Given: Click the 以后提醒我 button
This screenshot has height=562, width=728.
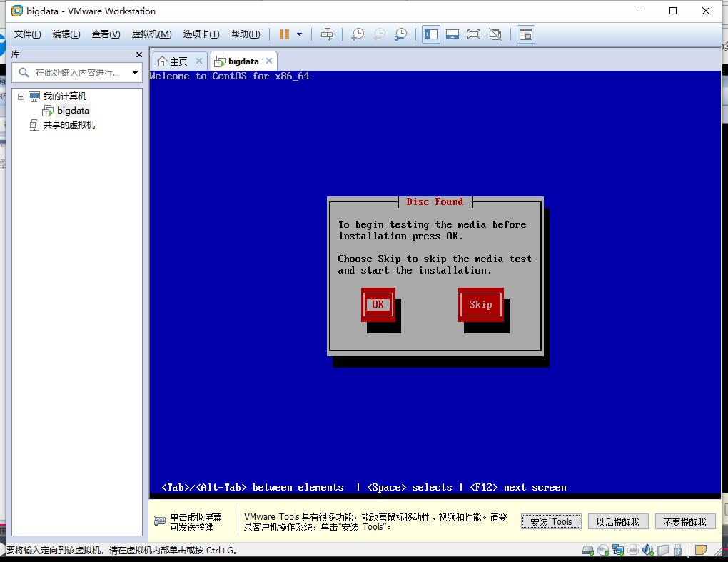Looking at the screenshot, I should coord(617,521).
